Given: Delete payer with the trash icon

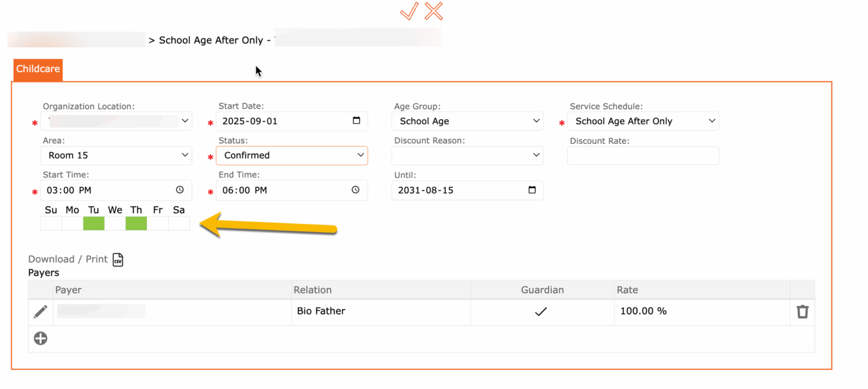Looking at the screenshot, I should [802, 311].
